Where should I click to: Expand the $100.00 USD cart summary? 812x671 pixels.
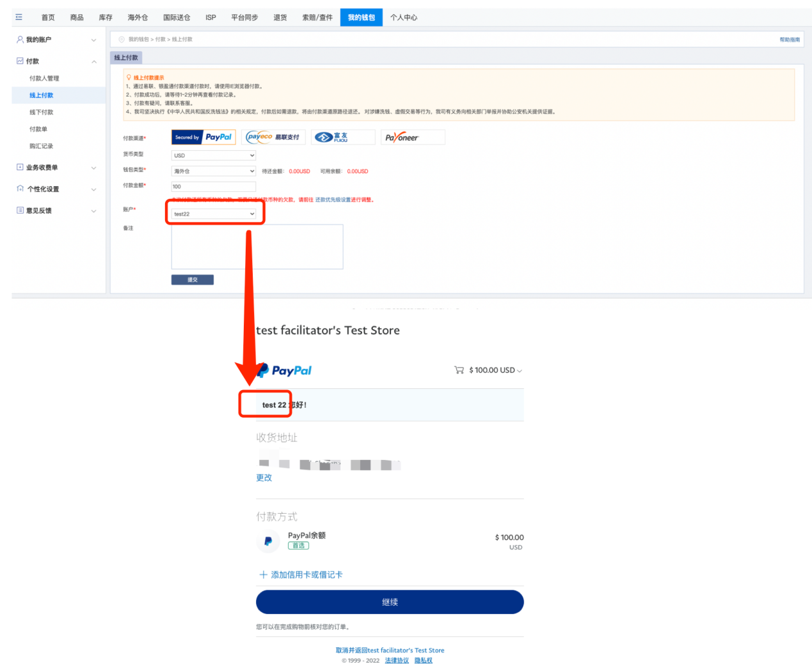click(520, 371)
